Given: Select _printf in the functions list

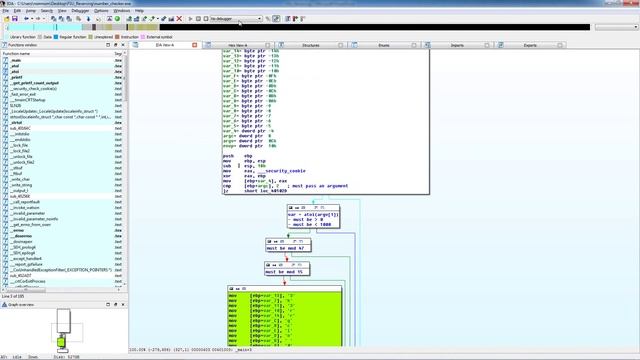Looking at the screenshot, I should point(62,77).
